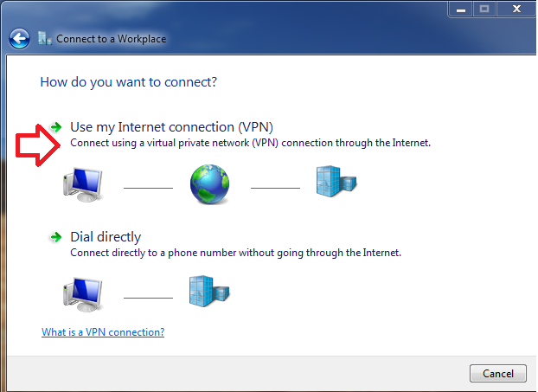Click the blue Back arrow button

click(19, 38)
